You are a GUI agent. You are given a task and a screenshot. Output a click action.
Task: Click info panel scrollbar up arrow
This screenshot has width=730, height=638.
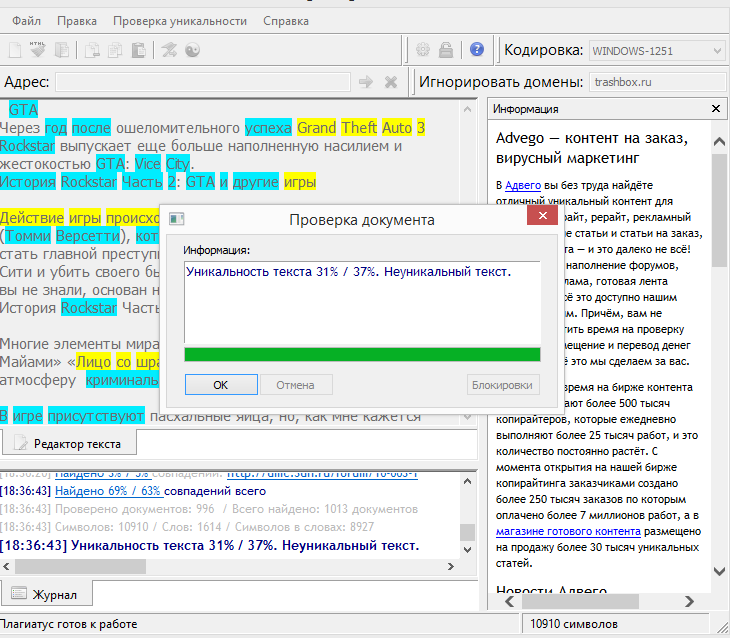point(719,142)
